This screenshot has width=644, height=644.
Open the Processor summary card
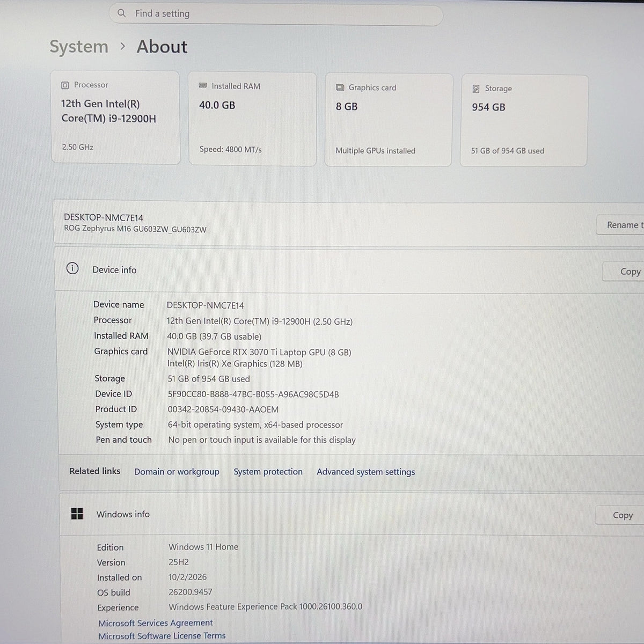[115, 117]
